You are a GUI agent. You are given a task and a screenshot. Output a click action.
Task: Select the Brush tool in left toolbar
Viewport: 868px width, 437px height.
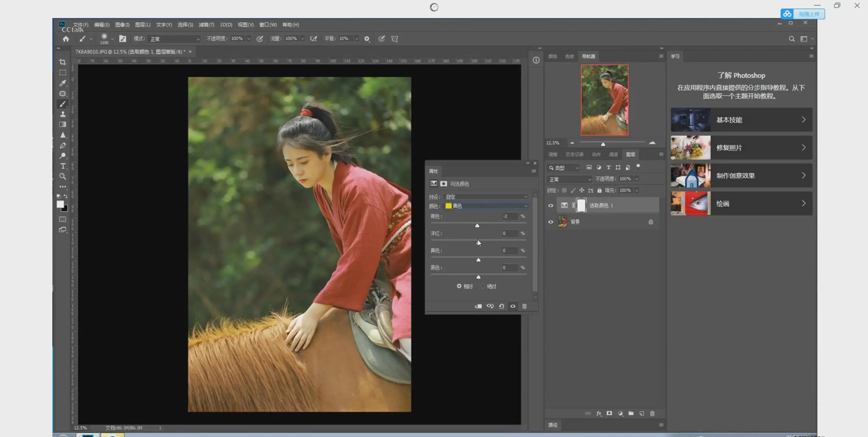63,104
